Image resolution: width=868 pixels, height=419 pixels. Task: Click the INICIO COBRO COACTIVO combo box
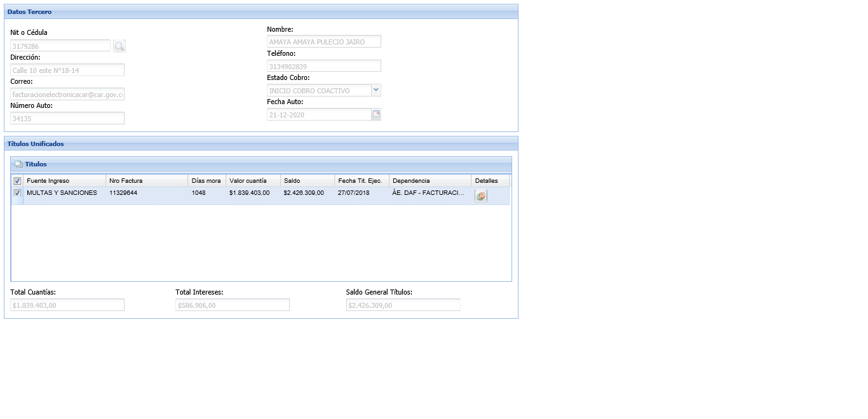click(x=319, y=91)
